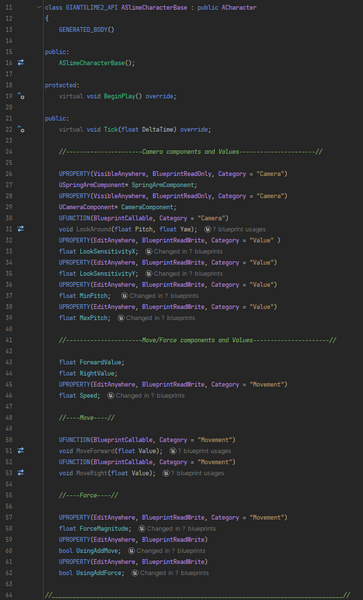Click line number 63 in the gutter
Screen dimensions: 363x600
9,584
